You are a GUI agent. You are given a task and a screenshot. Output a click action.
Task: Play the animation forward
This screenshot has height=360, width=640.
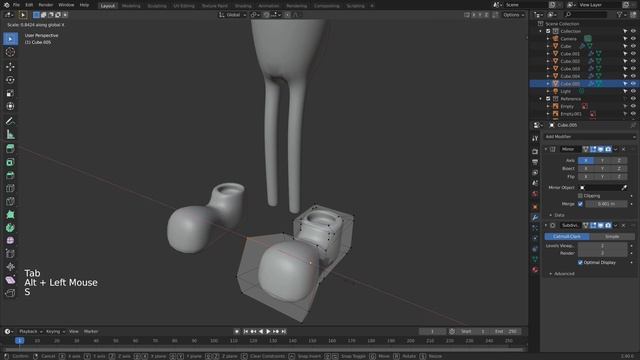(x=268, y=331)
